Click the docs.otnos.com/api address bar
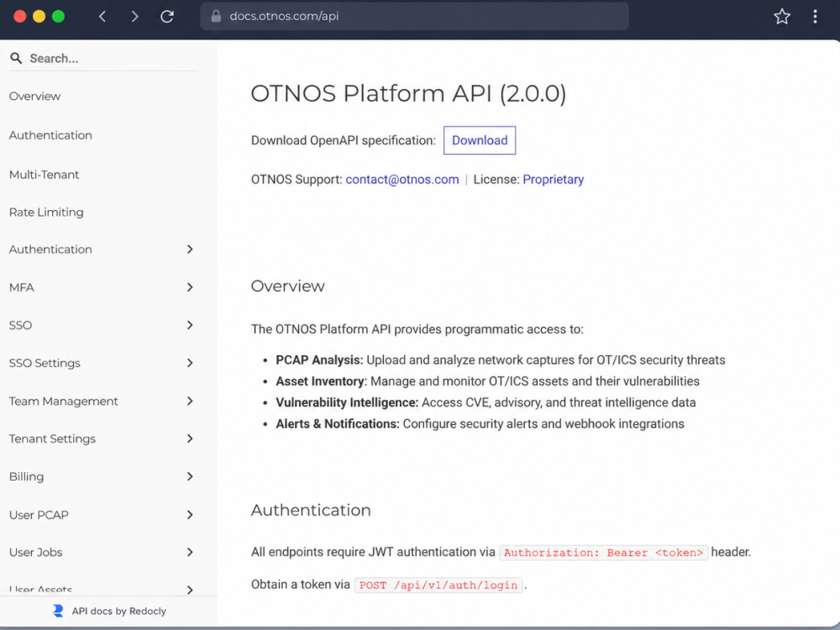 (x=414, y=16)
